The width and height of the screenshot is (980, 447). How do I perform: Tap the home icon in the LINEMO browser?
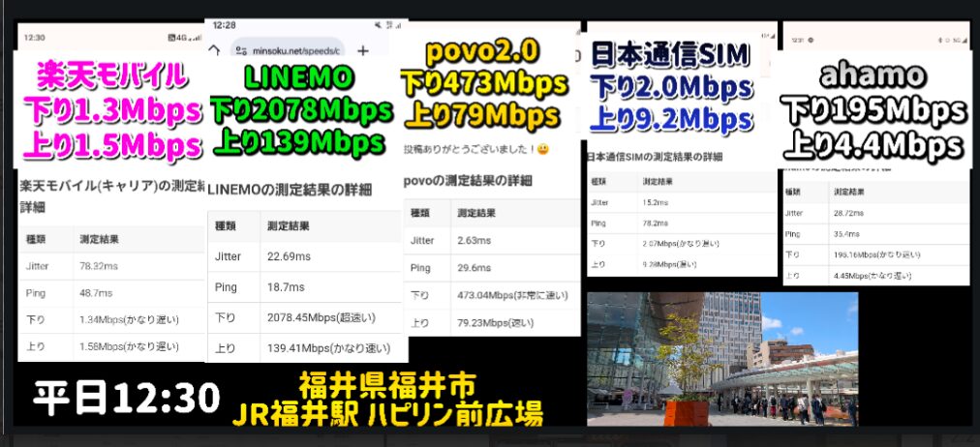click(x=215, y=50)
